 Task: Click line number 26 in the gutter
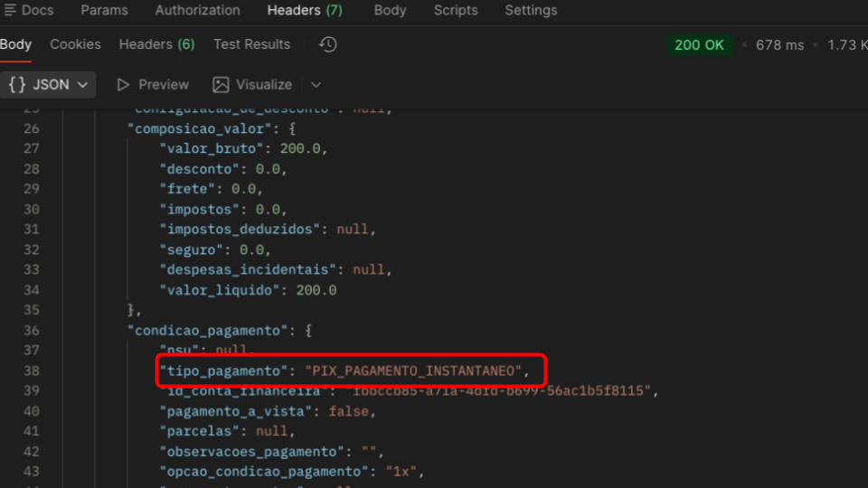pos(31,129)
